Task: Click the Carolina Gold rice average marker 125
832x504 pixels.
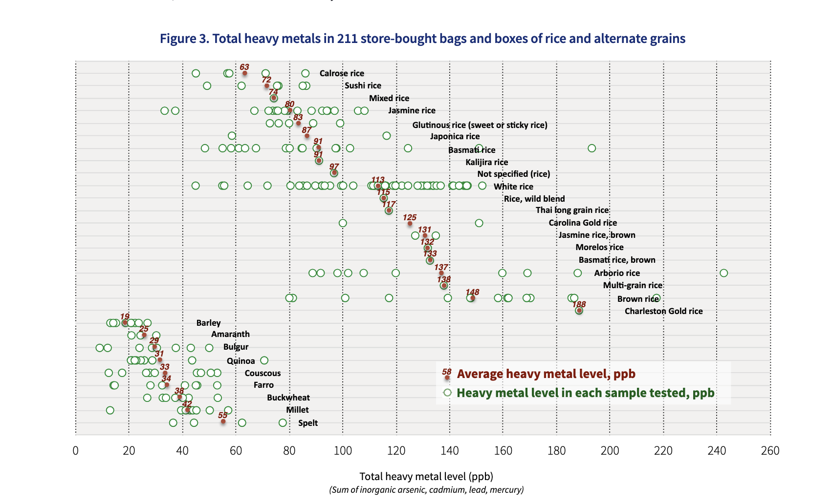Action: pyautogui.click(x=410, y=224)
